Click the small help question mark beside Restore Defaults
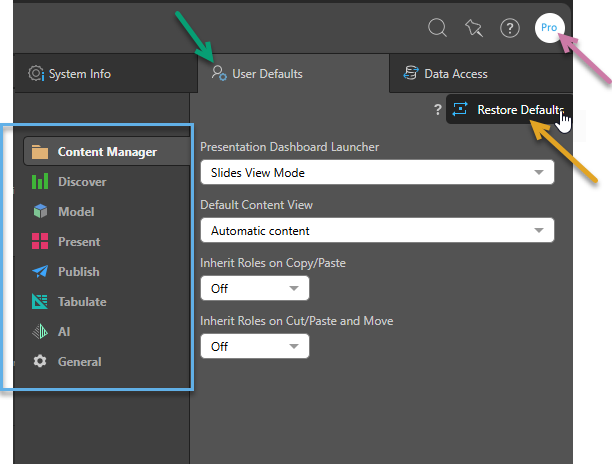The image size is (612, 464). 437,110
